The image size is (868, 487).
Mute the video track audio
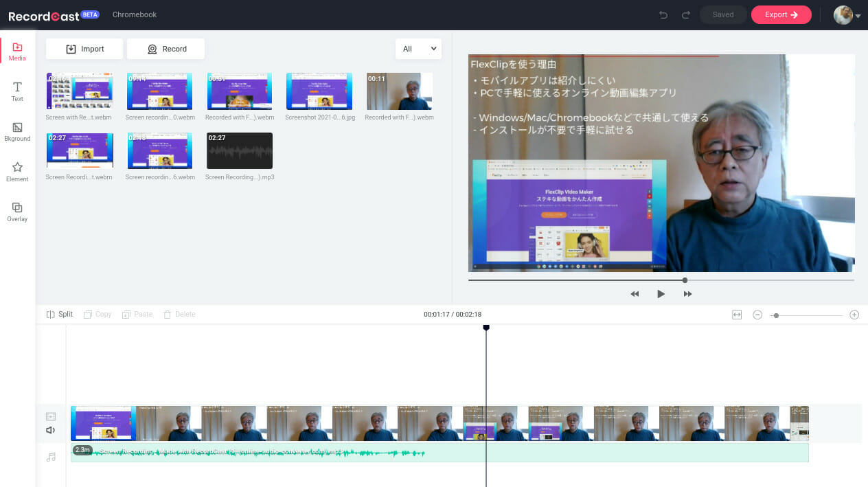[x=51, y=430]
